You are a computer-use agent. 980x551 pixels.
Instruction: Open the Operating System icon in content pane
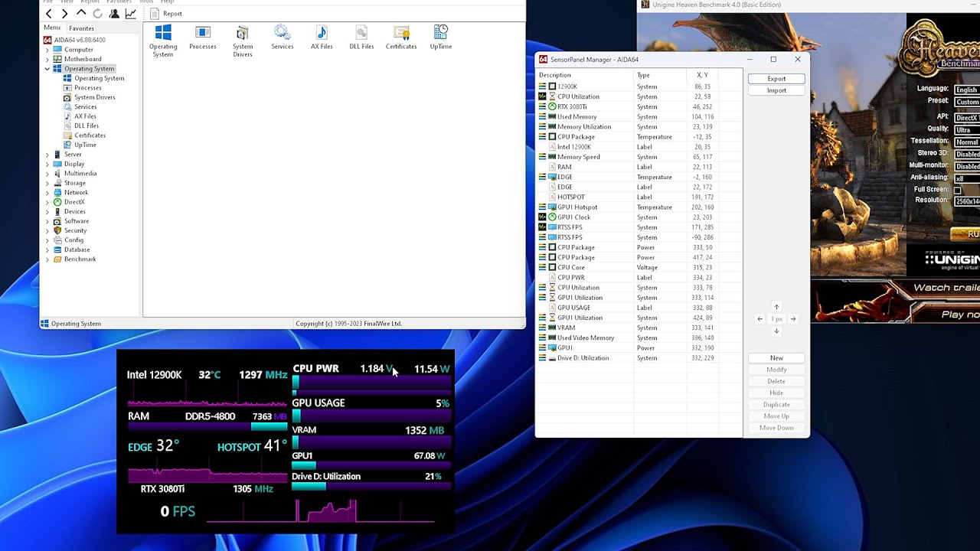coord(163,41)
